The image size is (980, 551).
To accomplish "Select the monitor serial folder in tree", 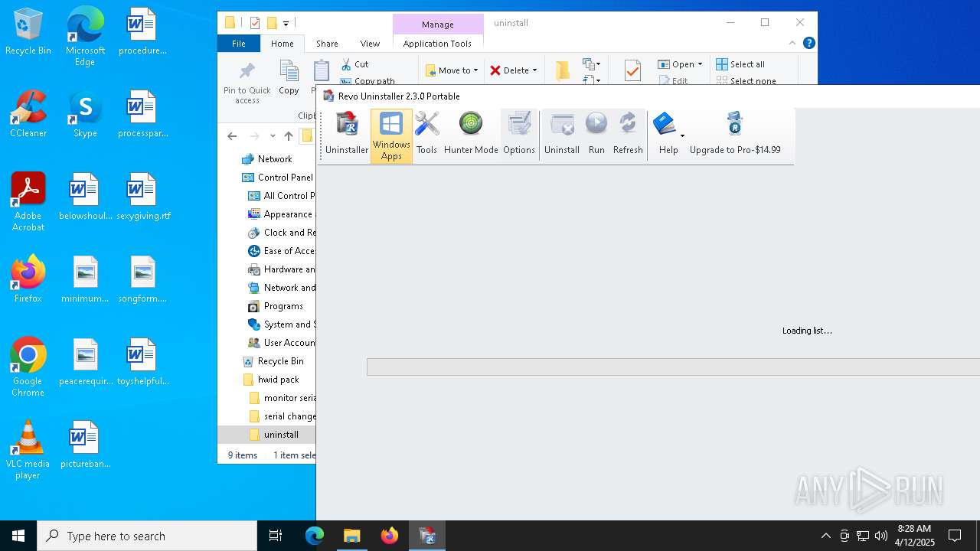I will (x=289, y=398).
